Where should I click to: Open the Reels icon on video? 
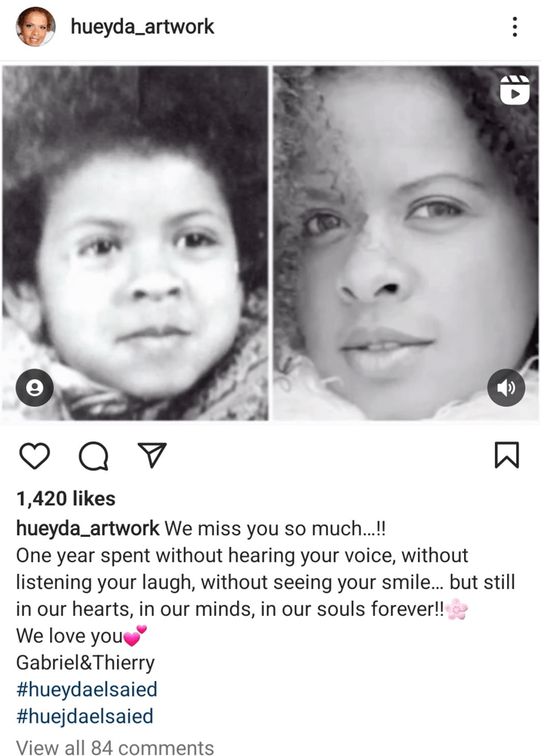tap(515, 90)
